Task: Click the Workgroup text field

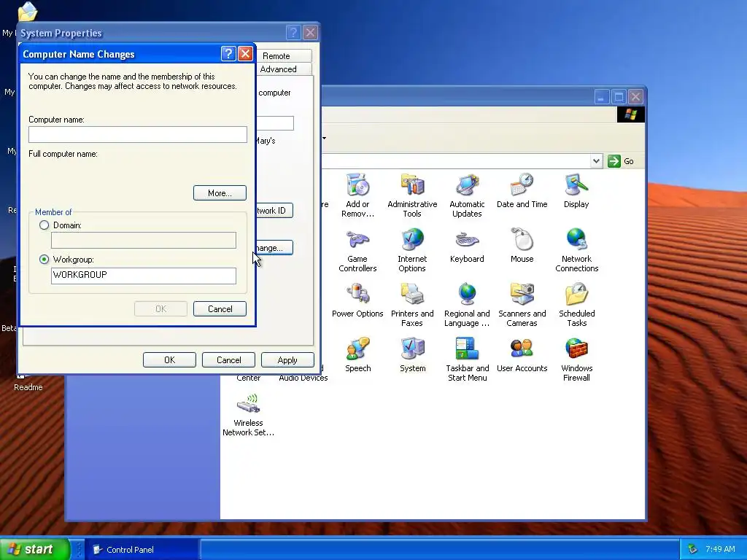Action: (144, 276)
